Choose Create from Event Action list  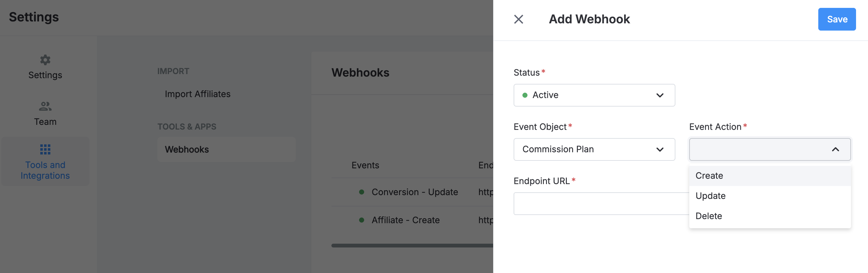(x=769, y=176)
